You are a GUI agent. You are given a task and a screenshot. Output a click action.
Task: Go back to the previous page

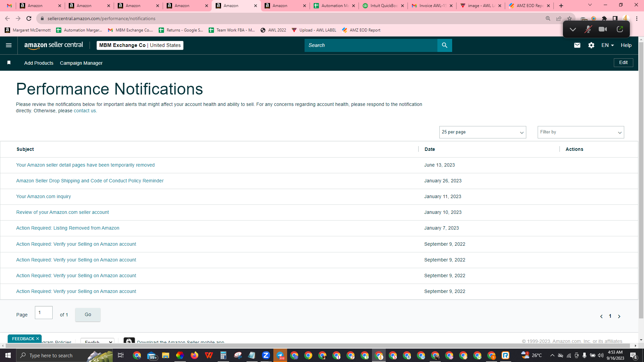[x=7, y=18]
